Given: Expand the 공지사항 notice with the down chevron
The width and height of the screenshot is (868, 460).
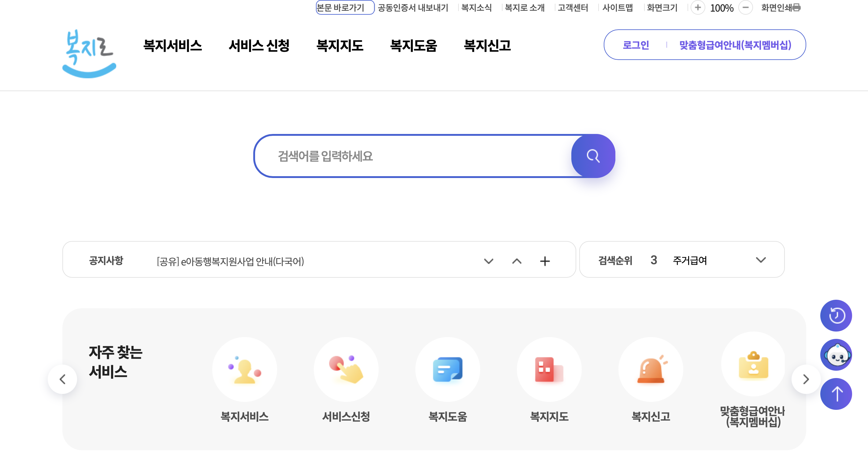Looking at the screenshot, I should (488, 261).
